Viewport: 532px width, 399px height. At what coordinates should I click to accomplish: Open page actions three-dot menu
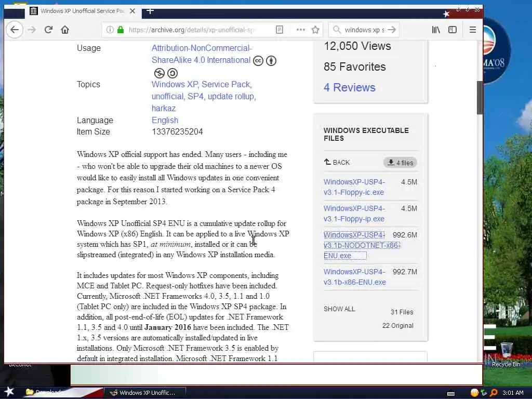click(301, 30)
